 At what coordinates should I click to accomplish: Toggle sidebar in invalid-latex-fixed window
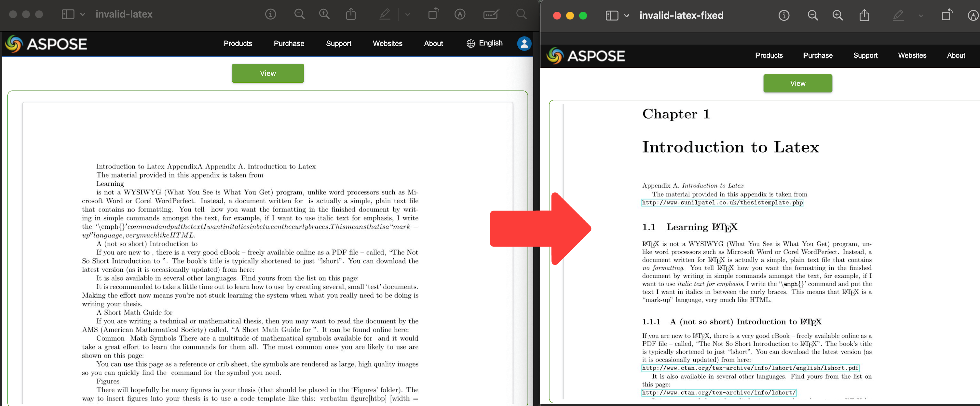[611, 16]
